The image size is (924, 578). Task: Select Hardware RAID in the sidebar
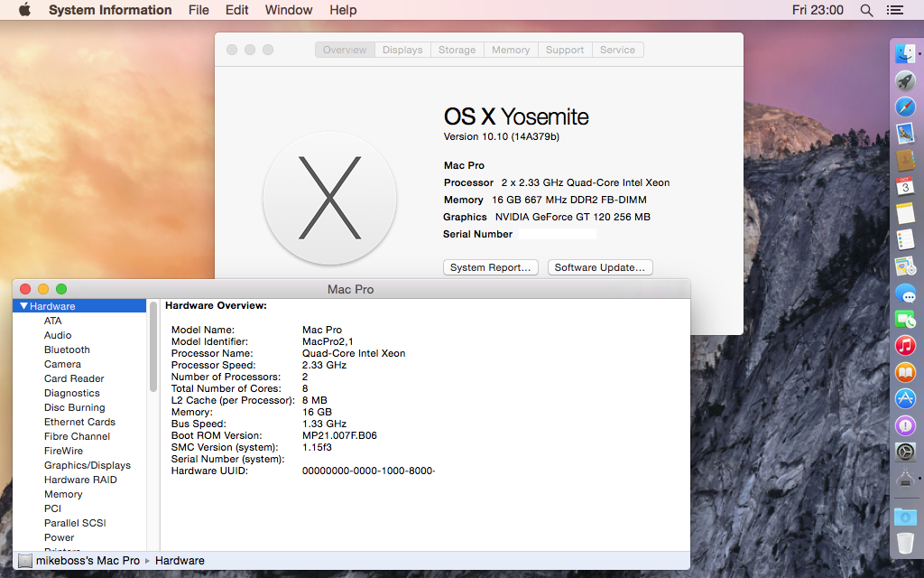80,480
